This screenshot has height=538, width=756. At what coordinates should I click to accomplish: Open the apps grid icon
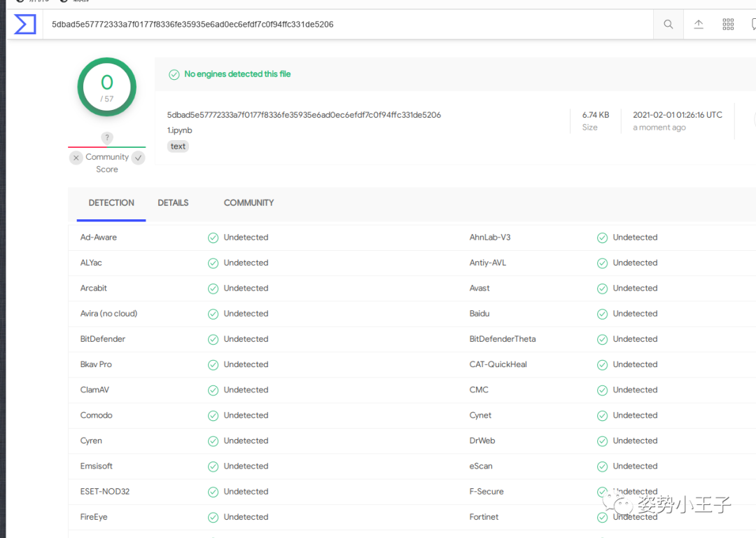click(x=728, y=24)
